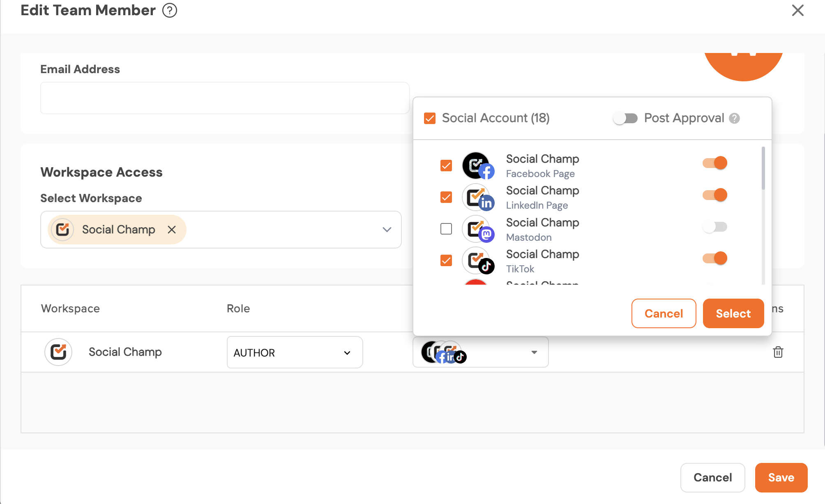Enable the Post Approval header toggle
Viewport: 825px width, 504px height.
pos(625,118)
